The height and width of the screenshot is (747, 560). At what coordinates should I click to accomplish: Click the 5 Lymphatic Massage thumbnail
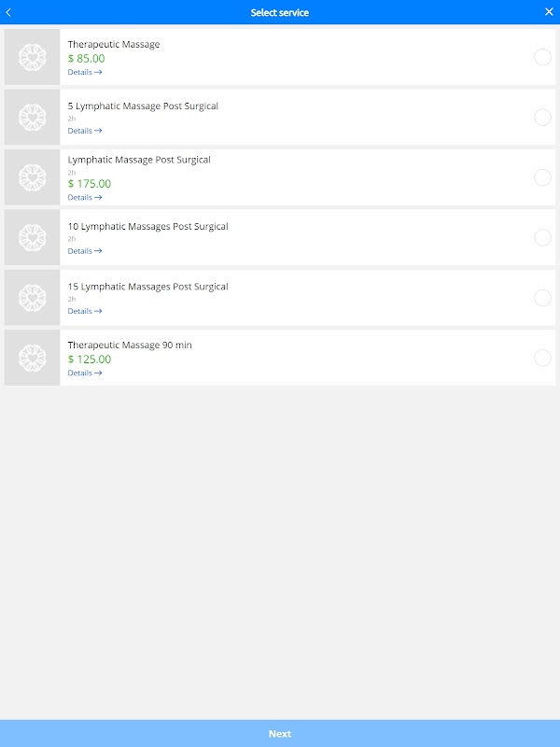[x=33, y=117]
